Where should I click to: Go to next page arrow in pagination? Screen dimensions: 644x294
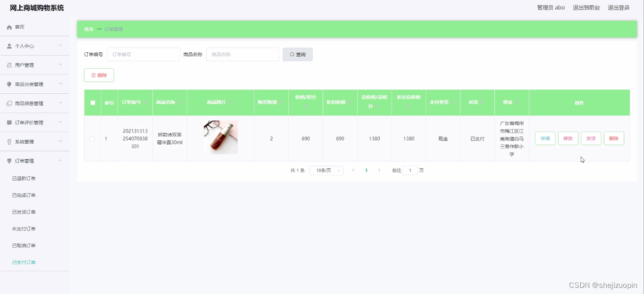[x=379, y=171]
